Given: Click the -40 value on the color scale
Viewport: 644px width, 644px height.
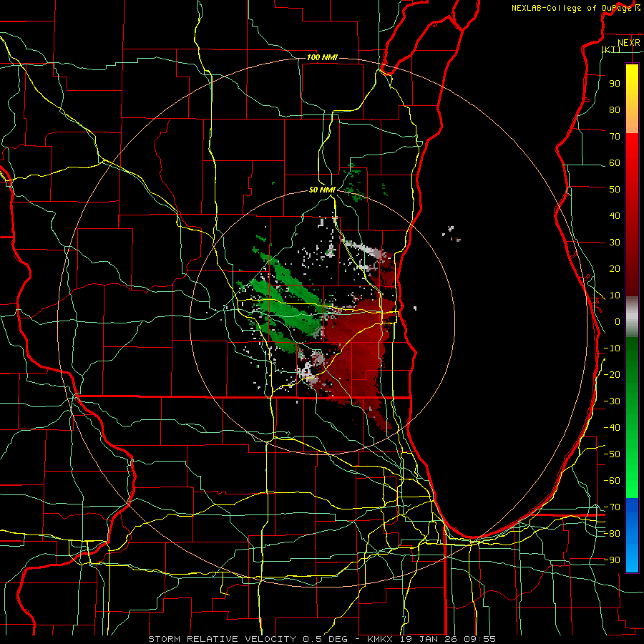Looking at the screenshot, I should click(612, 428).
